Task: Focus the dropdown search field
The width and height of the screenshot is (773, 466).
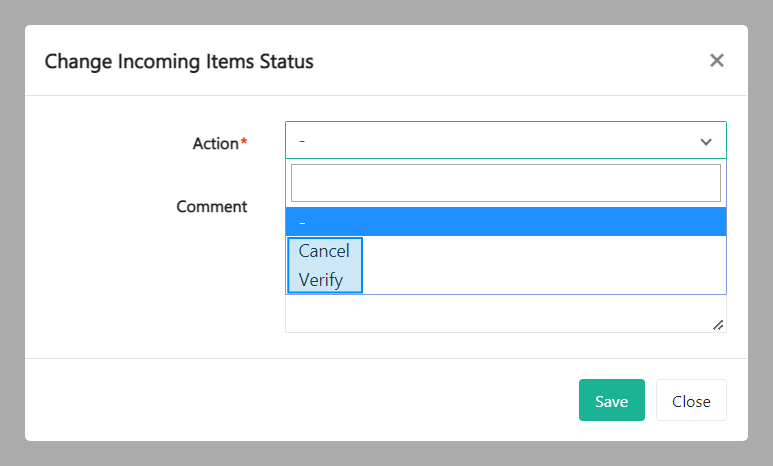Action: (x=505, y=183)
